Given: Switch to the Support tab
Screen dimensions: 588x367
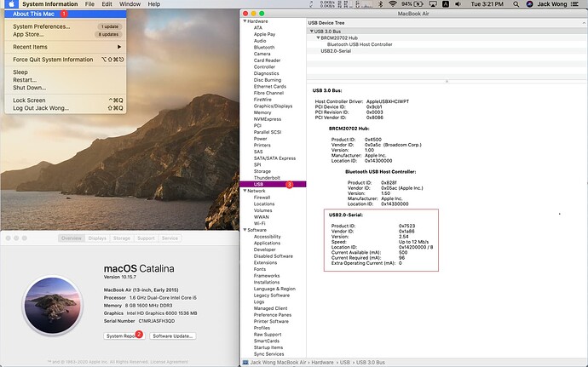Looking at the screenshot, I should 146,238.
